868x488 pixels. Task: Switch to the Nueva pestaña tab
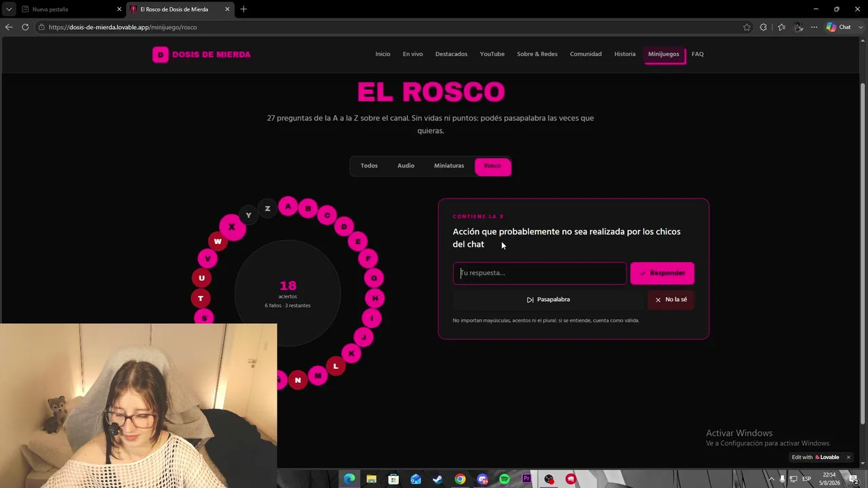(71, 9)
